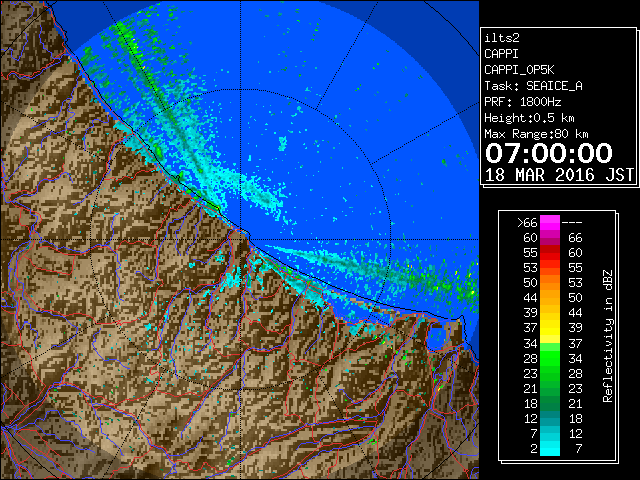Image resolution: width=640 pixels, height=480 pixels.
Task: Select the ilts2 radar site label
Action: coord(502,38)
